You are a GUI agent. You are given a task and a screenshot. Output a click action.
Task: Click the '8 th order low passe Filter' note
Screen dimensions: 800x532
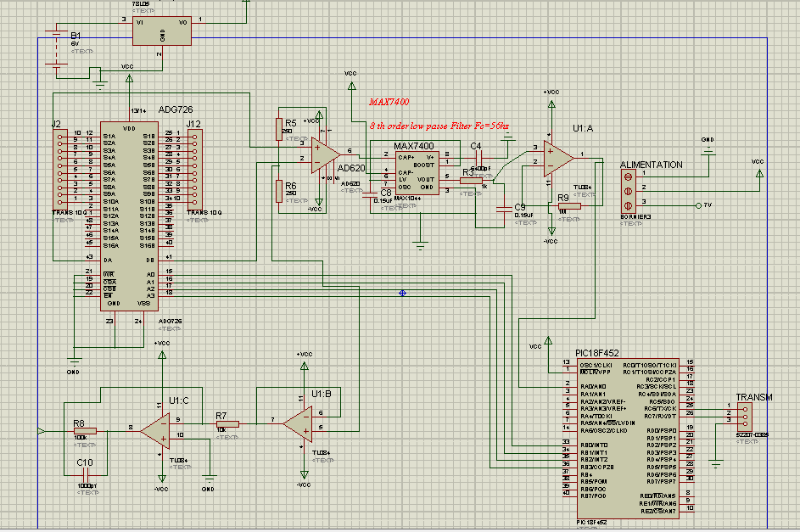coord(439,126)
